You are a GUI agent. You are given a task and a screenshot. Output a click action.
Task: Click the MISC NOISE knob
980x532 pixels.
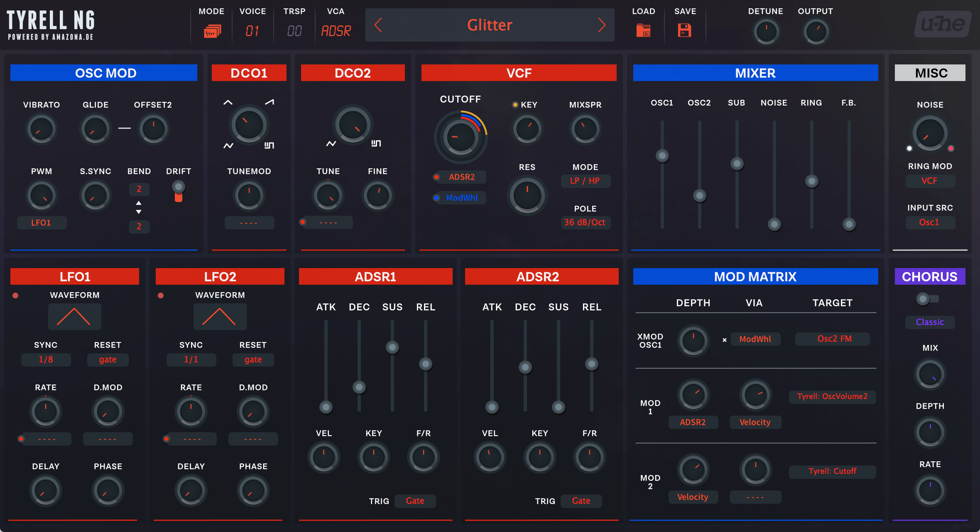pyautogui.click(x=930, y=133)
